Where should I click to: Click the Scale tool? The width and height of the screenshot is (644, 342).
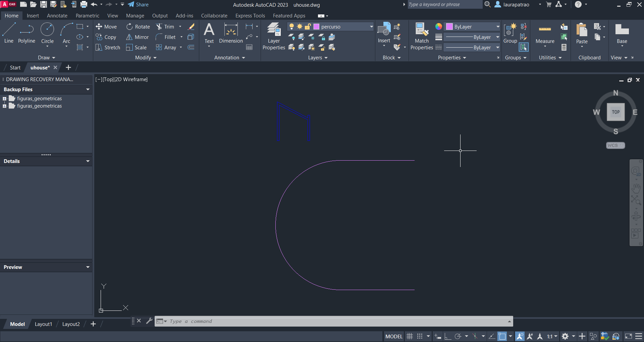coord(136,48)
